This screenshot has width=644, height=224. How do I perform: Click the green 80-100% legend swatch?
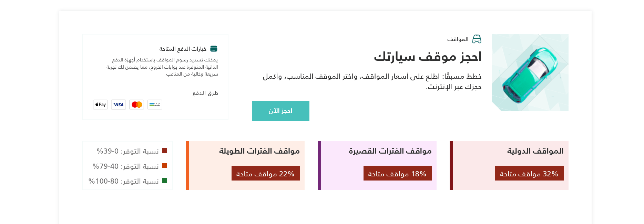point(165,181)
